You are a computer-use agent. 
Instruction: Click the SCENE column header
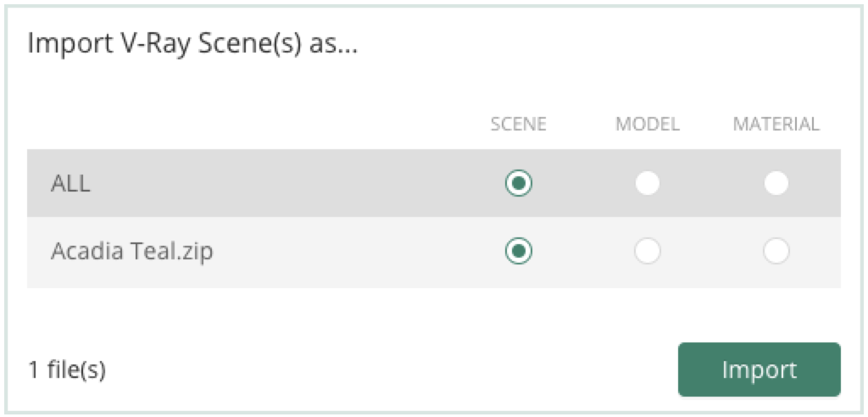(518, 125)
